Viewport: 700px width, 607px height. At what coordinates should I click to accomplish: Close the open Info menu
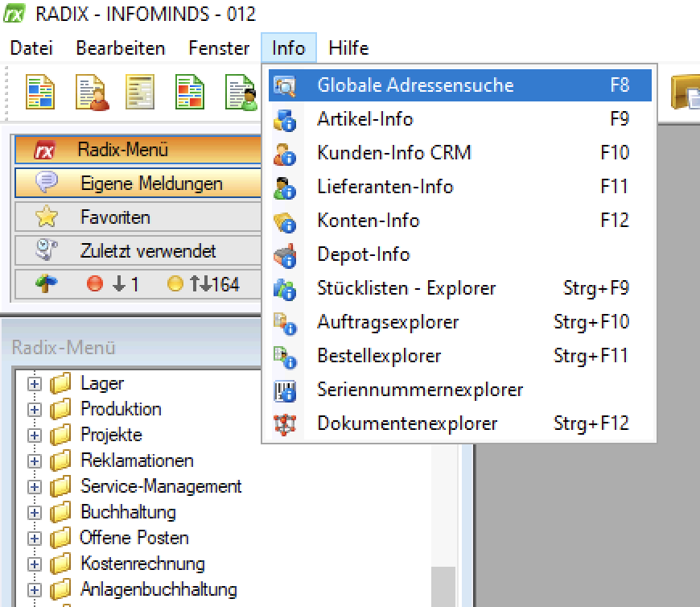[x=288, y=47]
